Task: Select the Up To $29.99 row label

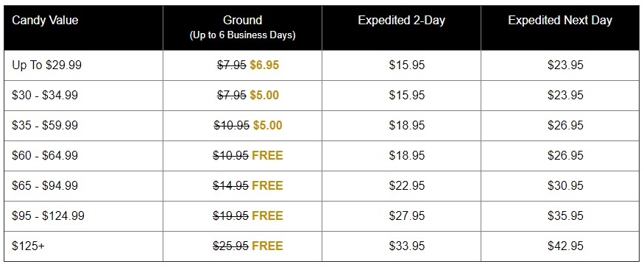Action: (x=47, y=65)
